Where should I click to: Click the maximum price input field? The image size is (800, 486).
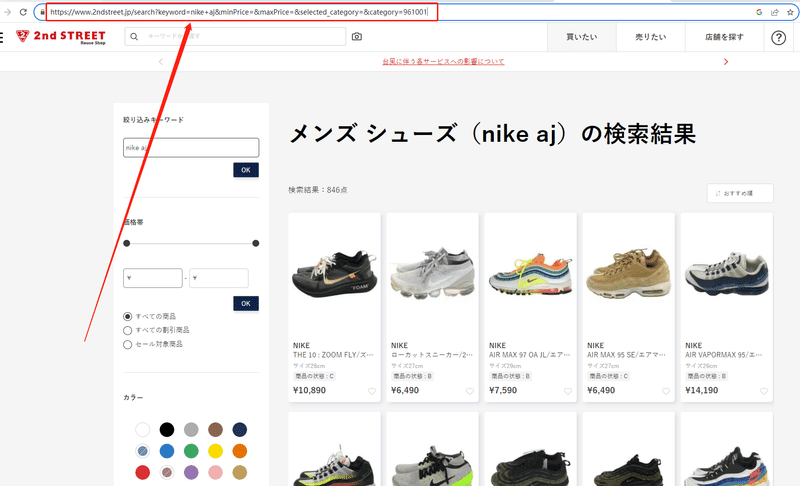tap(219, 278)
